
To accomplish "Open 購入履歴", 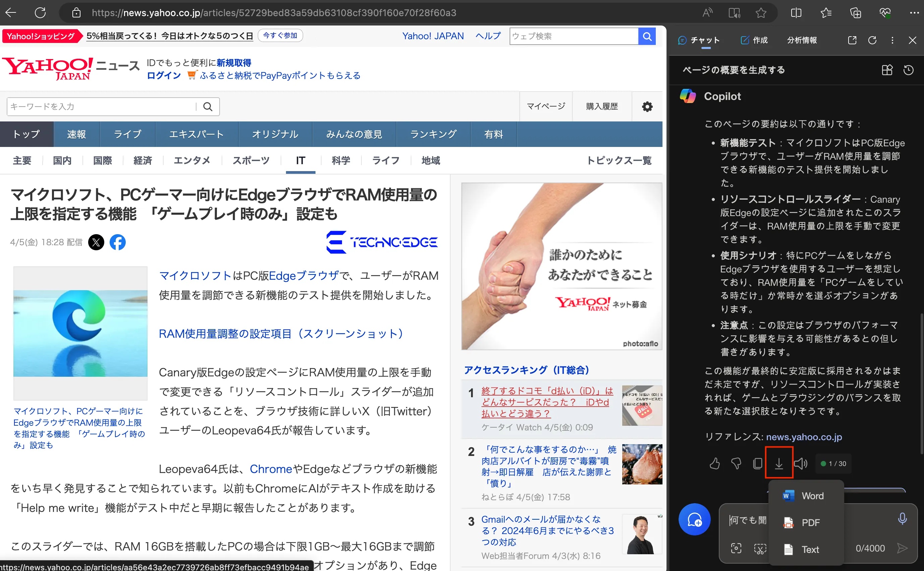I will tap(602, 106).
